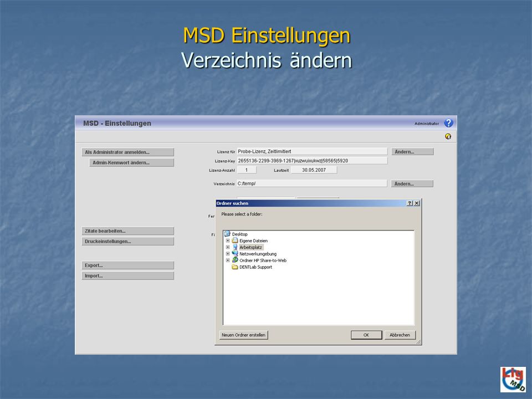Click Ändern next to the Verzeichnis field
Image resolution: width=532 pixels, height=399 pixels.
coord(412,183)
